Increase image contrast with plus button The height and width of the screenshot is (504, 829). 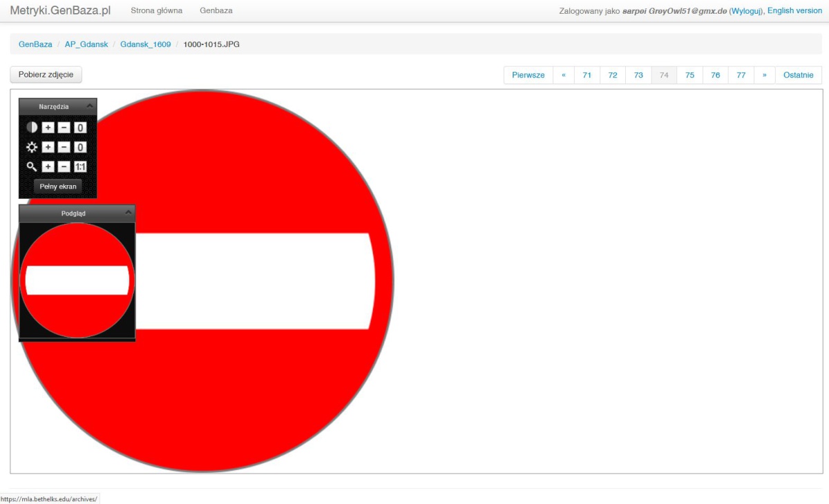(48, 128)
